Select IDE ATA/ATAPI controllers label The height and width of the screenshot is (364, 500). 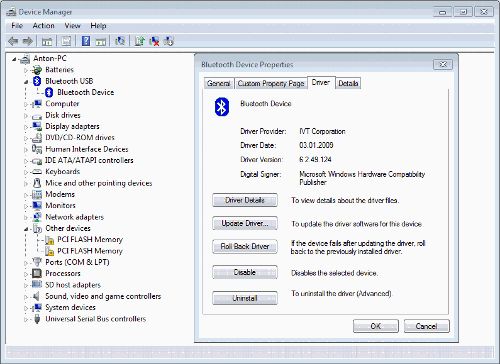coord(89,160)
